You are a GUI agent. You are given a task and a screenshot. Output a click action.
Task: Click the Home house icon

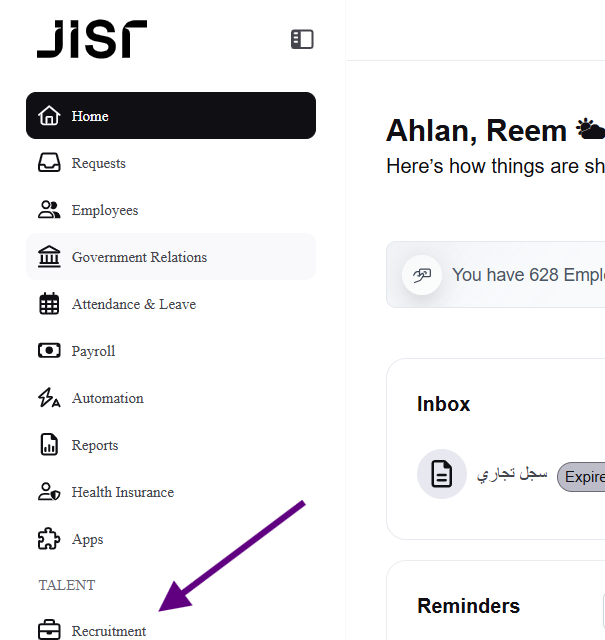point(49,116)
